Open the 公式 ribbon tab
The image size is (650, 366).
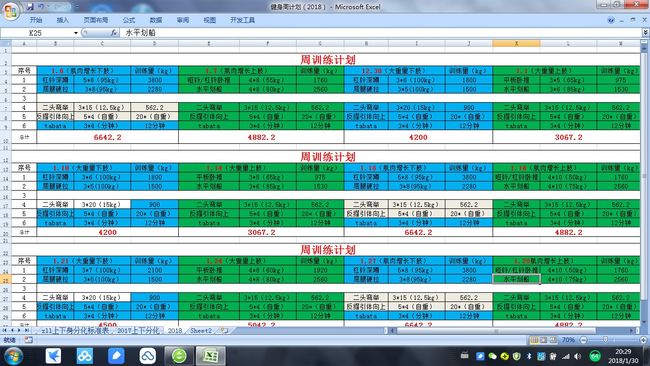coord(129,20)
